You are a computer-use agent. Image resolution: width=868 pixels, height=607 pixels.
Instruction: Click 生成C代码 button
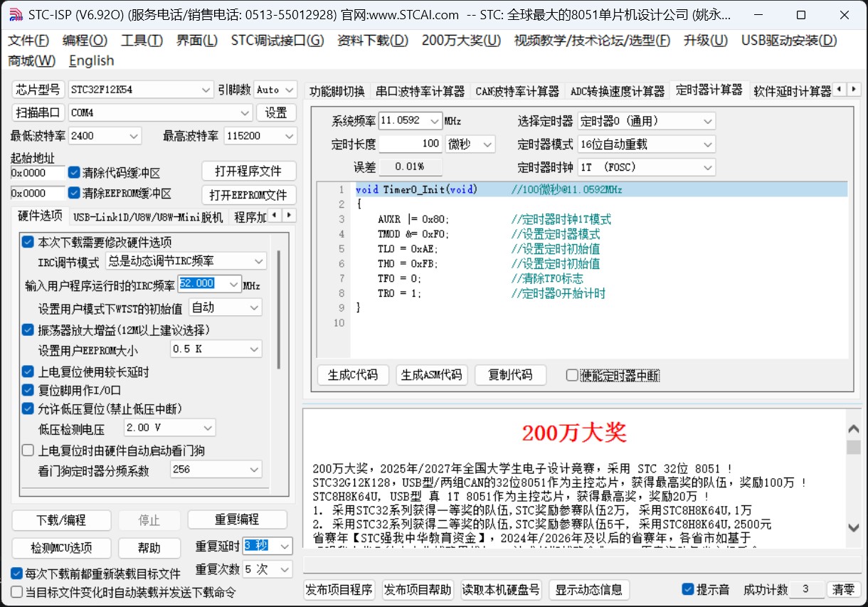click(352, 375)
